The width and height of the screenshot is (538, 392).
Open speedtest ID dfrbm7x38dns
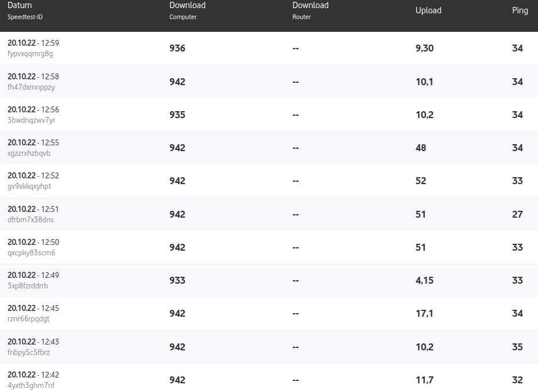[31, 220]
